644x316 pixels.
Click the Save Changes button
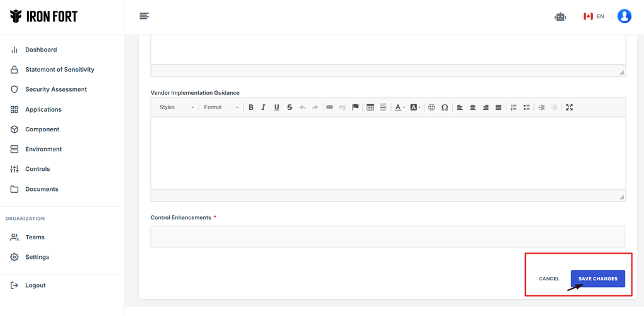click(597, 279)
